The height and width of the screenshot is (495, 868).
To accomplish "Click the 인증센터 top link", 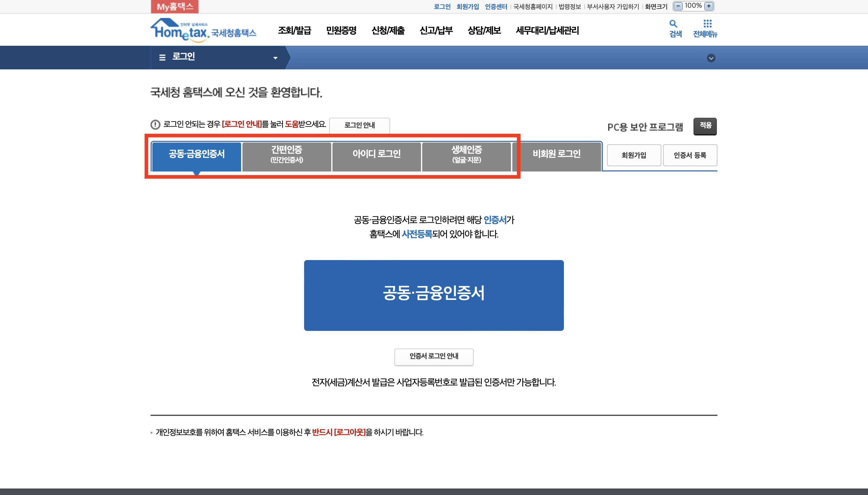I will (x=496, y=6).
